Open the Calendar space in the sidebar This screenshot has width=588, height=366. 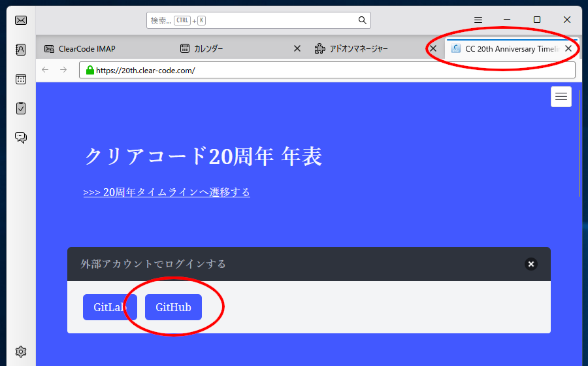[x=21, y=79]
